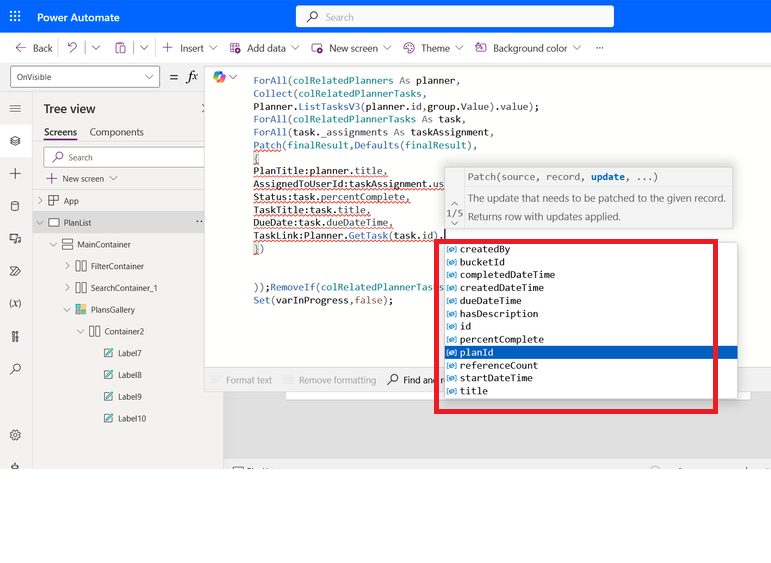Show next Patch signature overload
Screen dimensions: 771x563
[455, 223]
